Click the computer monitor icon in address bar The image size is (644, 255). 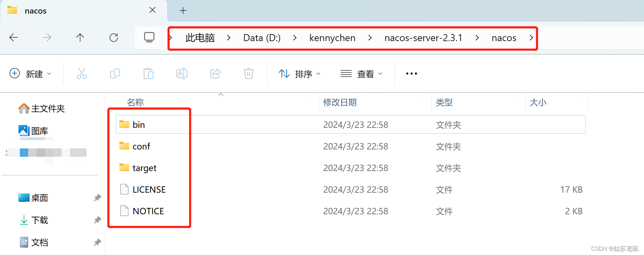(149, 37)
